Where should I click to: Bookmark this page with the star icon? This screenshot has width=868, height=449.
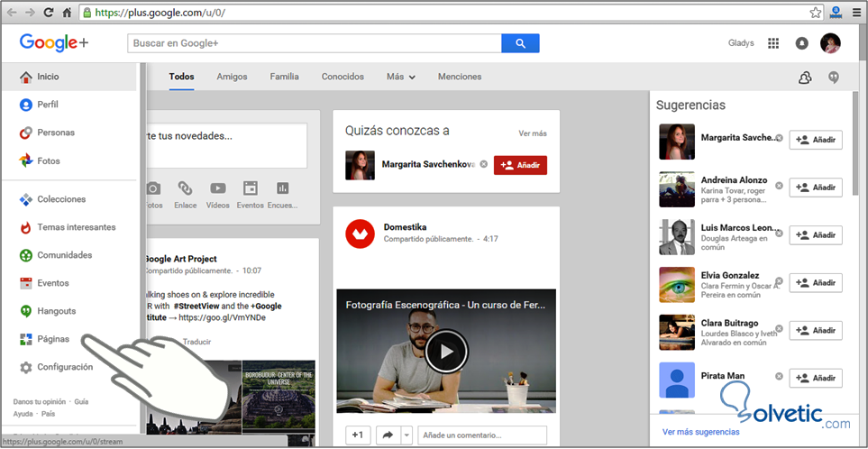click(815, 13)
